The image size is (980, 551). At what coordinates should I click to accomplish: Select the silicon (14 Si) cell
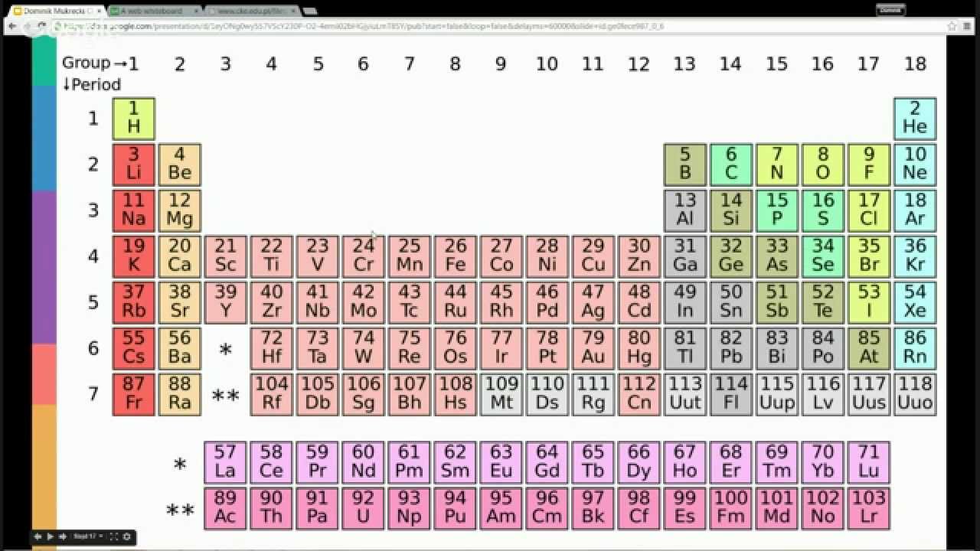click(x=731, y=210)
